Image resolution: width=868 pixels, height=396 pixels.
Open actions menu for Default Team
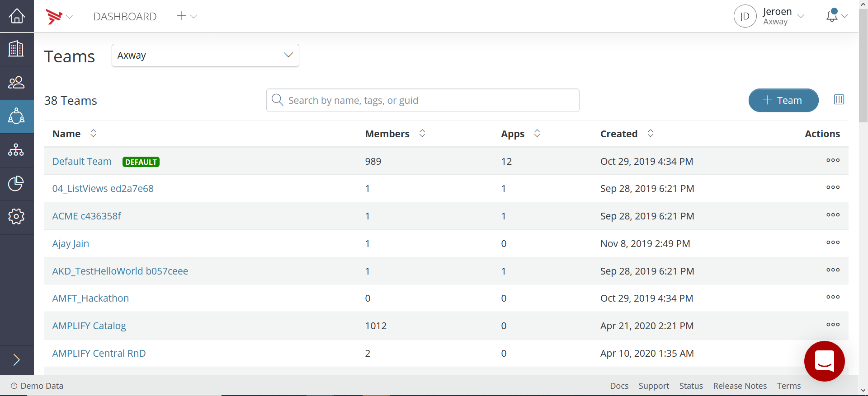(833, 160)
